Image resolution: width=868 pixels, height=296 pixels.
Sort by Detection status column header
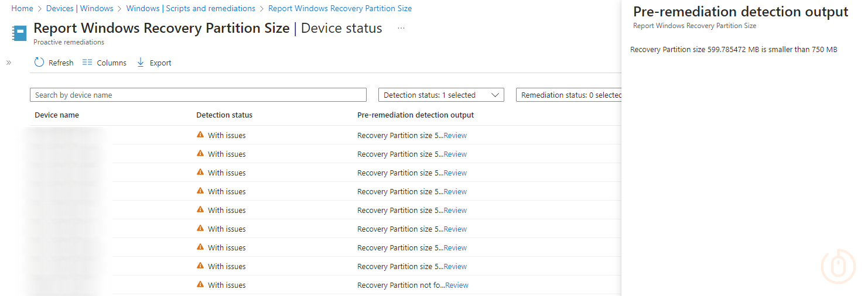tap(224, 115)
